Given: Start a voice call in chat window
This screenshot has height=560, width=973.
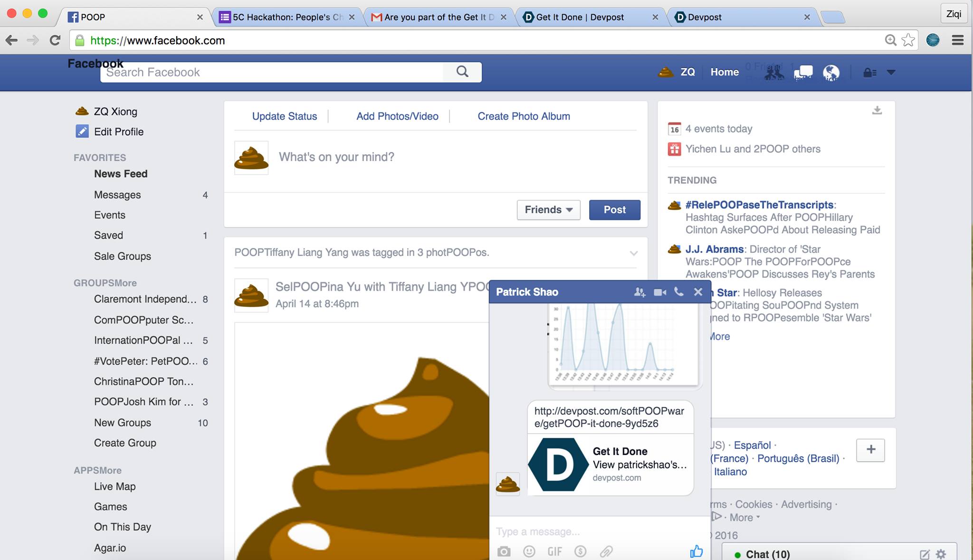Looking at the screenshot, I should (x=679, y=292).
